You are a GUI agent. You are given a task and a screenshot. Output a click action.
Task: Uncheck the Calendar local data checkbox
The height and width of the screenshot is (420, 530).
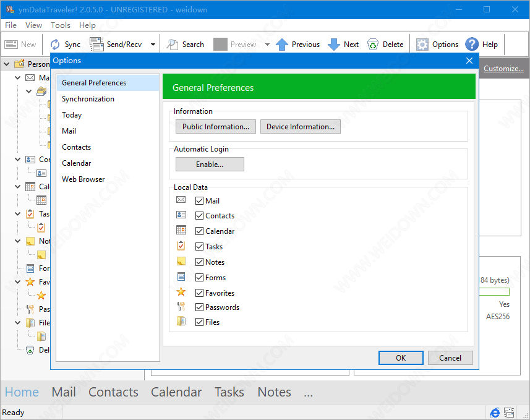(199, 231)
